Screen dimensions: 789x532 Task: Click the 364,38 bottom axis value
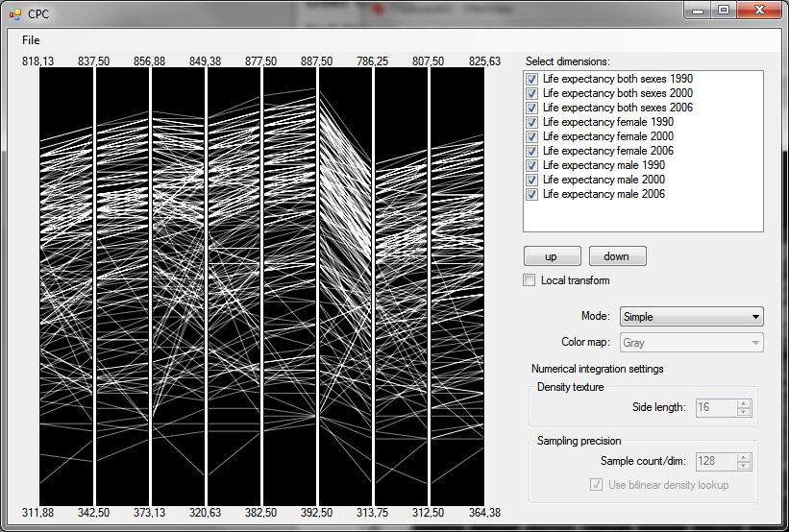tap(484, 513)
